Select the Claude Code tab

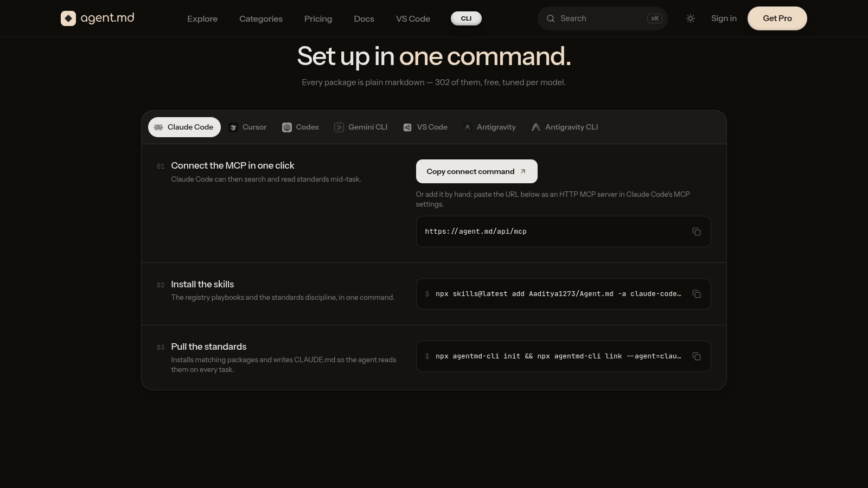[x=184, y=127]
